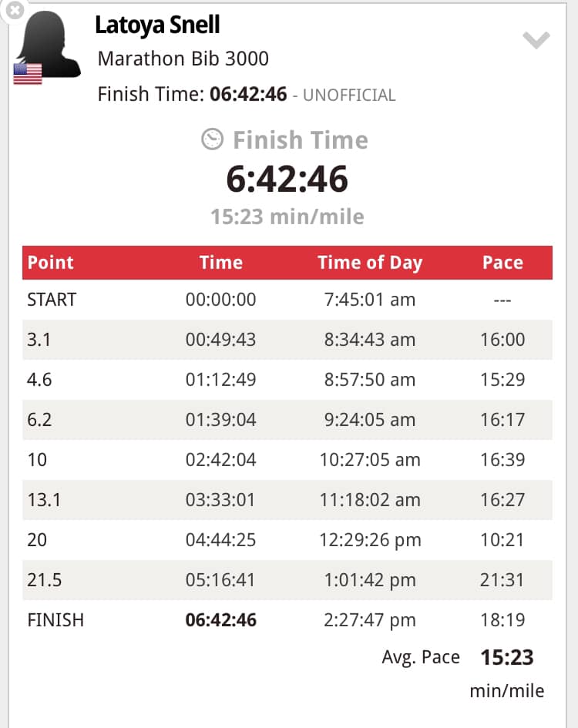Click the clock icon beside Finish Time
This screenshot has width=578, height=728.
point(213,139)
